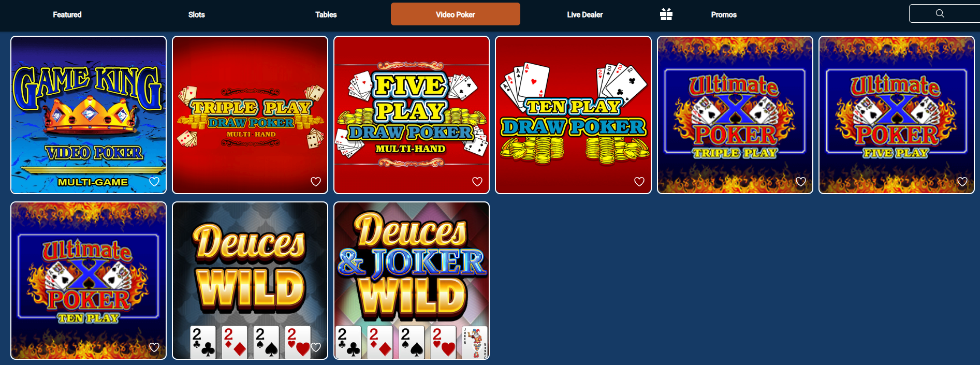980x365 pixels.
Task: Click the magnifying glass search icon
Action: [x=940, y=13]
